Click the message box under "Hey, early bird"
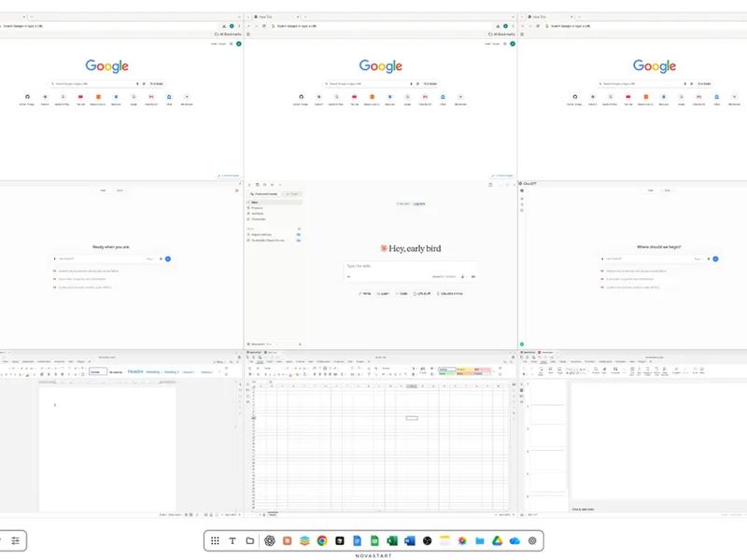 tap(411, 271)
